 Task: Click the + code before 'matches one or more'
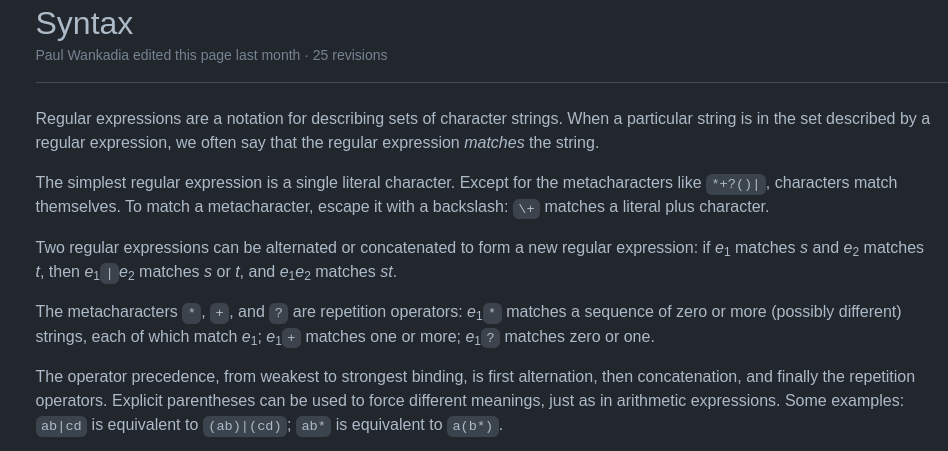[291, 337]
